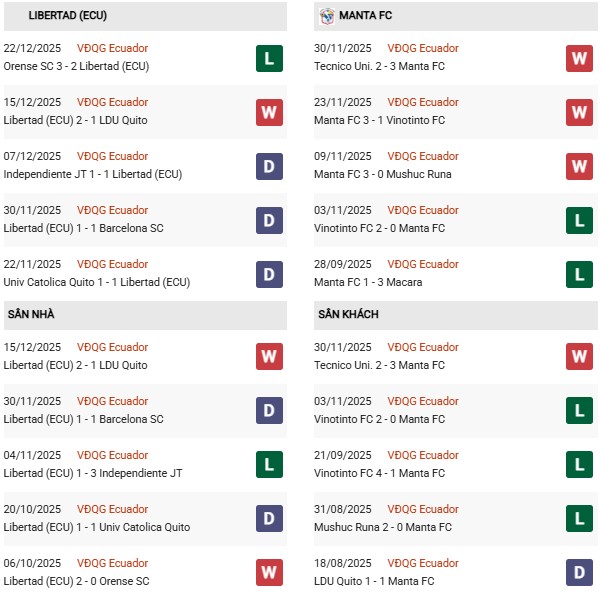Click the L badge for Vinotinto FC 4-1 Manta FC
This screenshot has width=600, height=593.
click(579, 465)
